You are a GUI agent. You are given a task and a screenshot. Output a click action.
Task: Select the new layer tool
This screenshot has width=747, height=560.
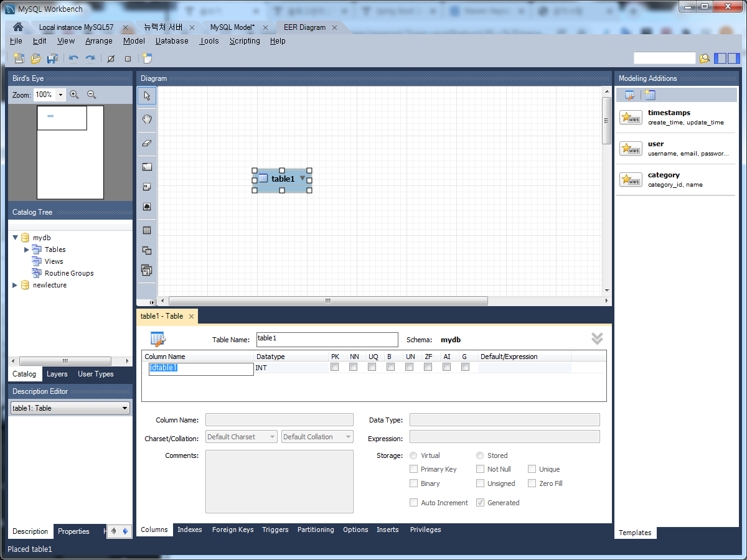(147, 167)
